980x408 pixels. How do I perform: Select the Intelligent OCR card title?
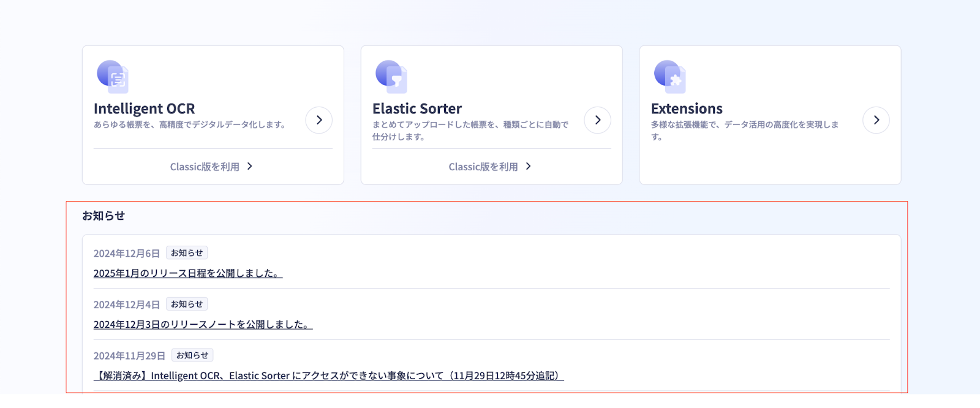pyautogui.click(x=145, y=108)
